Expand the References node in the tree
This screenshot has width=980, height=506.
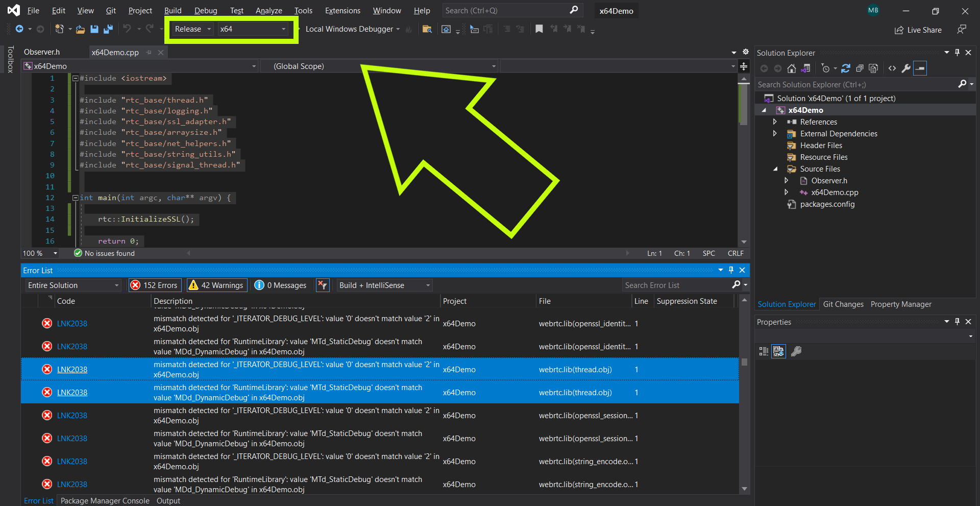click(775, 122)
